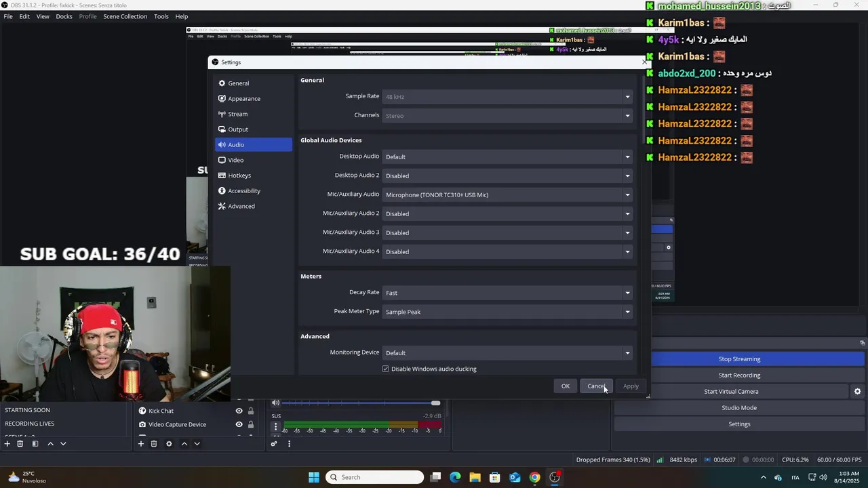
Task: Hide the Video Capture Device source
Action: click(239, 424)
